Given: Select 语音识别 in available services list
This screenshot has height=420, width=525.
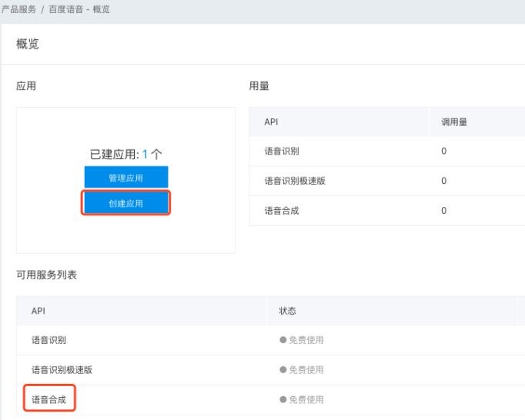Looking at the screenshot, I should click(49, 340).
